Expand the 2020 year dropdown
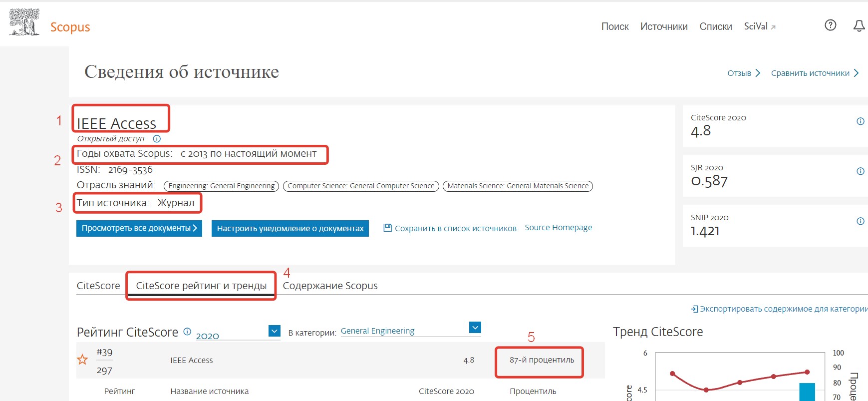 click(x=275, y=331)
